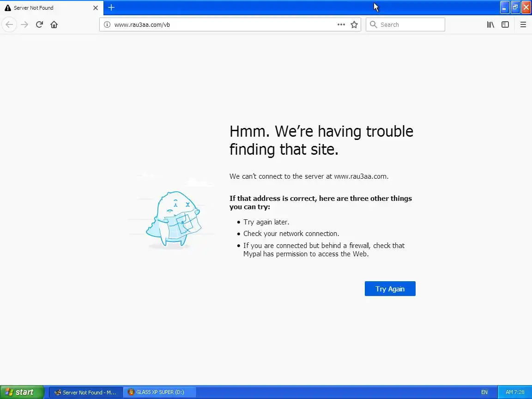This screenshot has height=399, width=532.
Task: Click the Try Again button
Action: [x=390, y=289]
